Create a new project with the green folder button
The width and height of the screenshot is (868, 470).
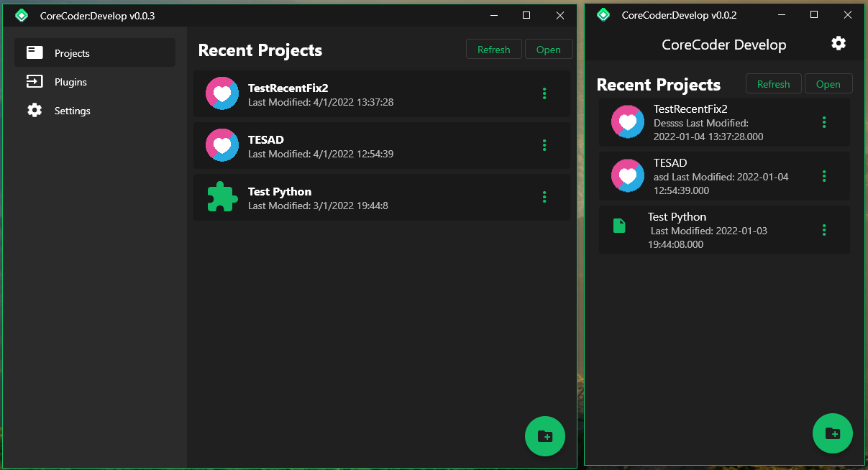click(544, 436)
